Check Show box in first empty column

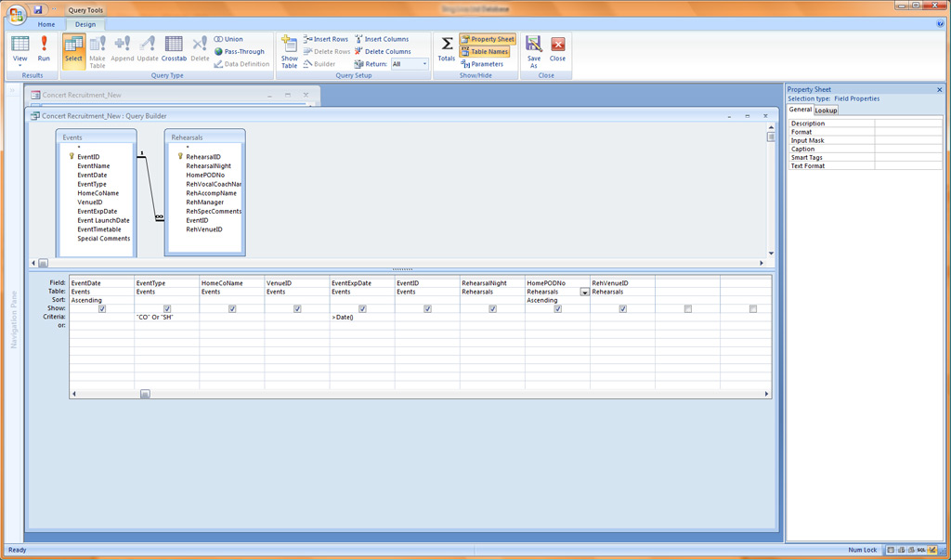coord(688,309)
